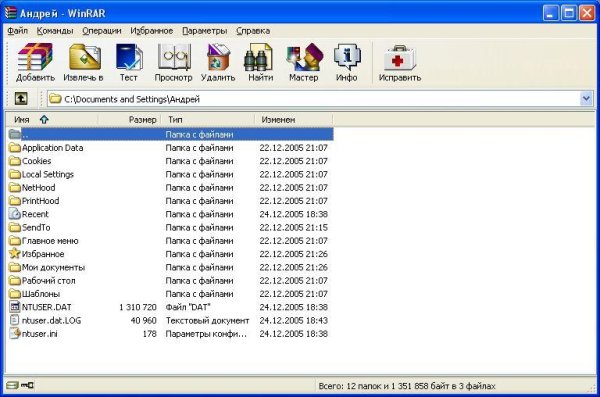
Task: Click the date 24.12.2005 18:43
Action: [x=293, y=320]
